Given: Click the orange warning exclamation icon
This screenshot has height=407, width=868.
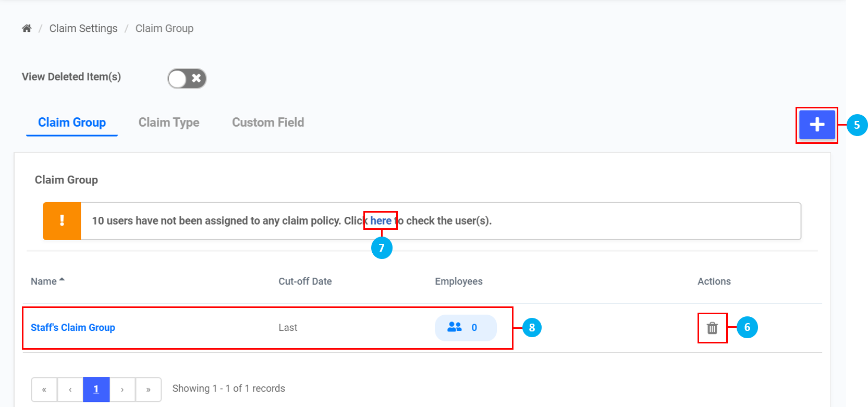Looking at the screenshot, I should [x=62, y=221].
